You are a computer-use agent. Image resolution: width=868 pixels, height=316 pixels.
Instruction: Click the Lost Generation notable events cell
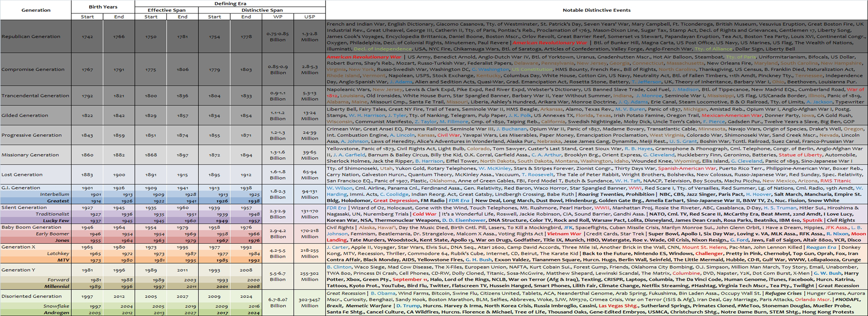596,175
